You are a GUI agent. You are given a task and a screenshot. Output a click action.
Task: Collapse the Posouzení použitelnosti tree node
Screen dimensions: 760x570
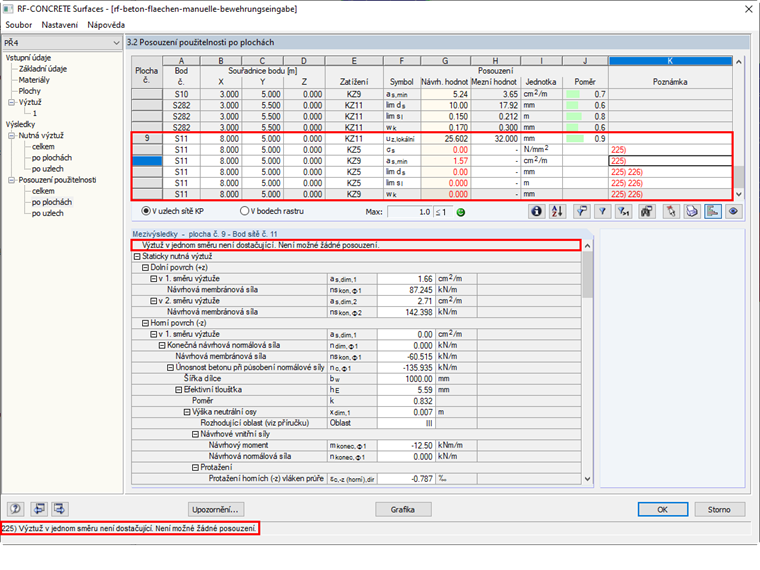click(x=12, y=180)
